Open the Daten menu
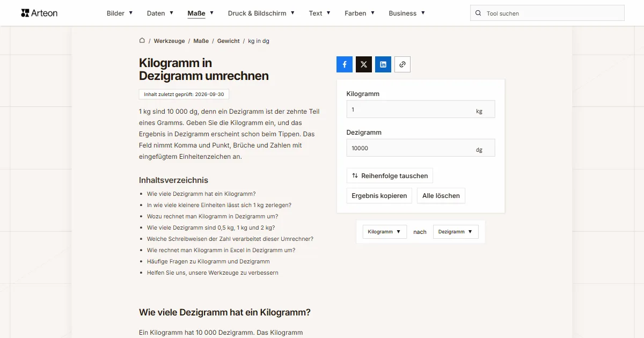Viewport: 644px width, 338px height. click(160, 13)
